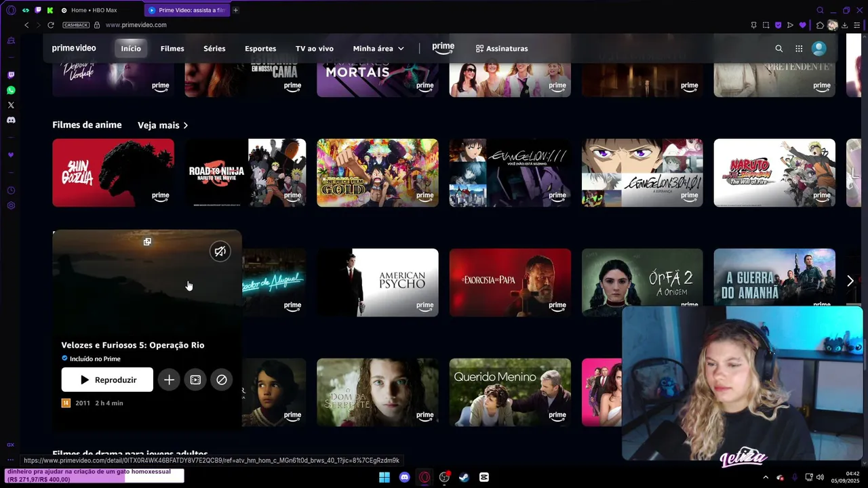
Task: Click the pinboard pin icon in address bar
Action: [753, 25]
